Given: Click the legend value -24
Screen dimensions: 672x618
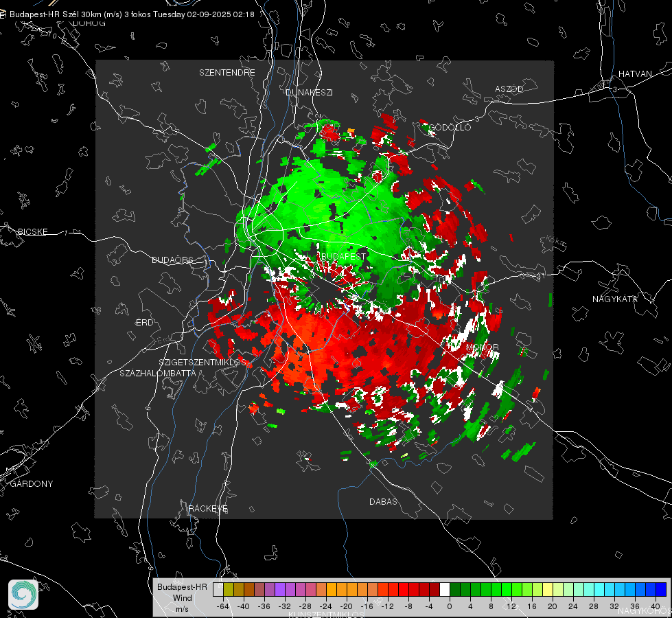Looking at the screenshot, I should coord(326,606).
